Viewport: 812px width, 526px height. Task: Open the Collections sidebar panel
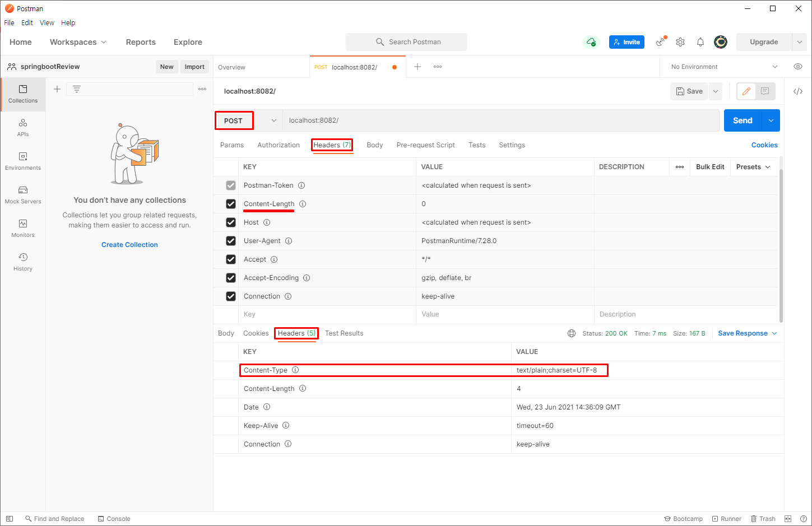(x=23, y=94)
